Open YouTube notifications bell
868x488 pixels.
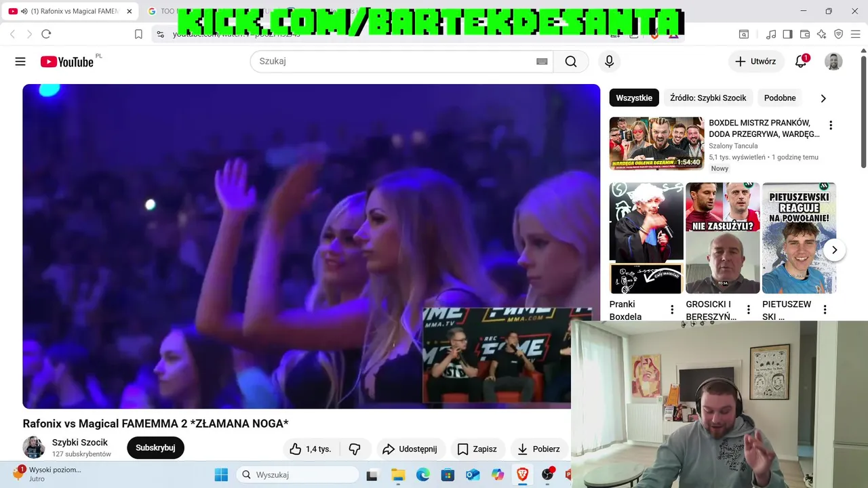801,61
